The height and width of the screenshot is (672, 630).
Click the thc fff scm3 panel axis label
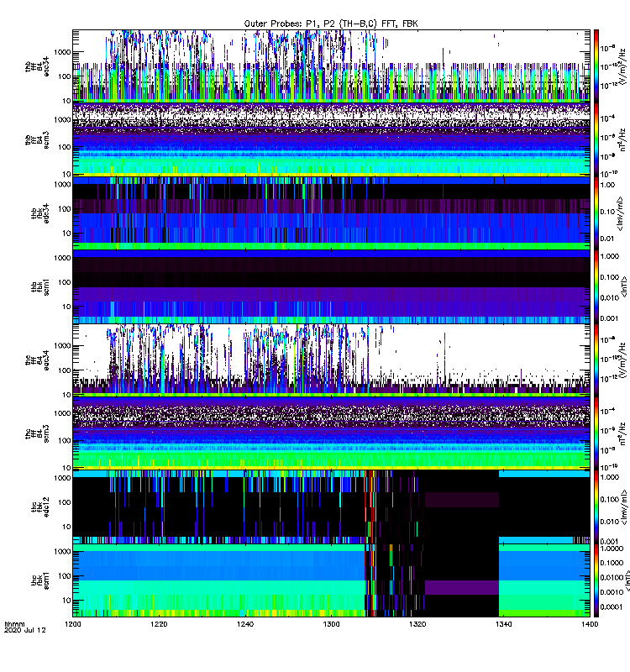click(x=37, y=433)
